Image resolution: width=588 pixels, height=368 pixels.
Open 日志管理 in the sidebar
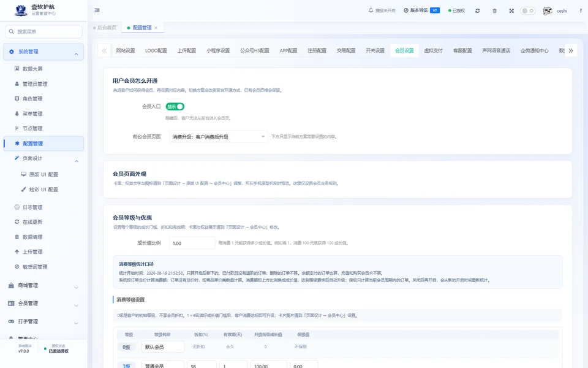pyautogui.click(x=32, y=207)
